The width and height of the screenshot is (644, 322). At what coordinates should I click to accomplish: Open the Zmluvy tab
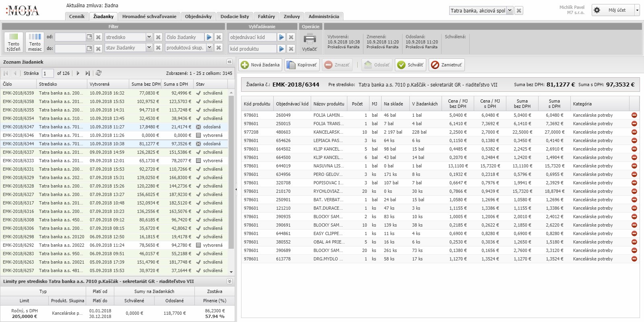(x=292, y=17)
